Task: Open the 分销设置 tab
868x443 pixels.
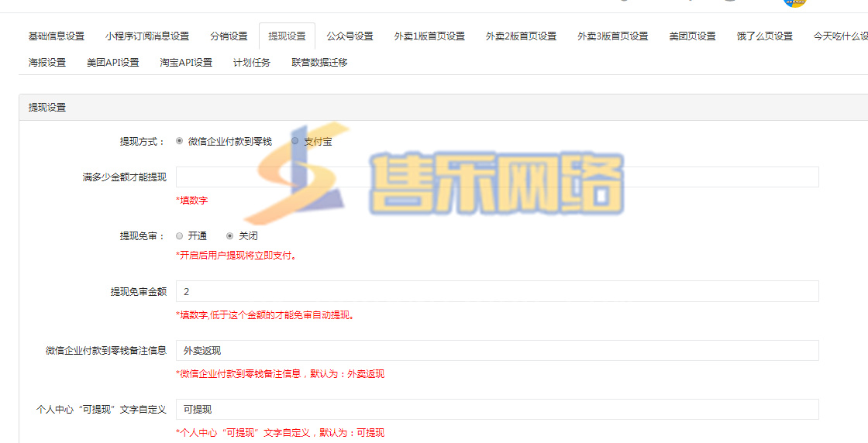Action: point(229,36)
